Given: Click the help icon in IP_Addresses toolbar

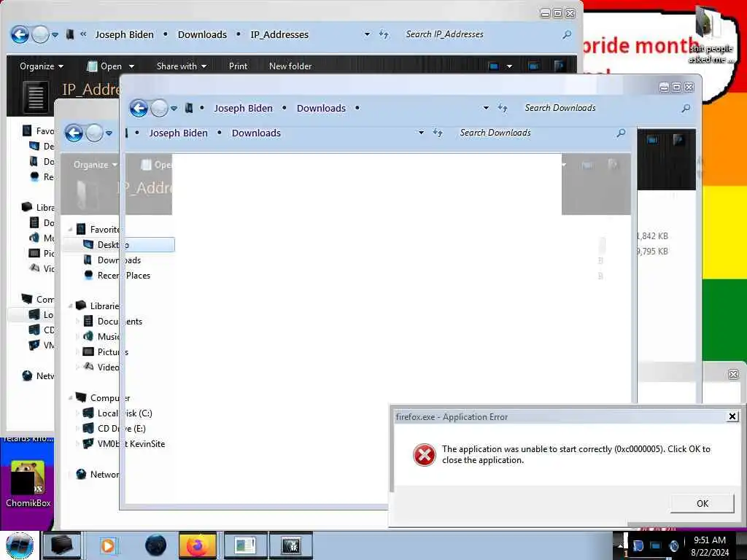Looking at the screenshot, I should (560, 66).
